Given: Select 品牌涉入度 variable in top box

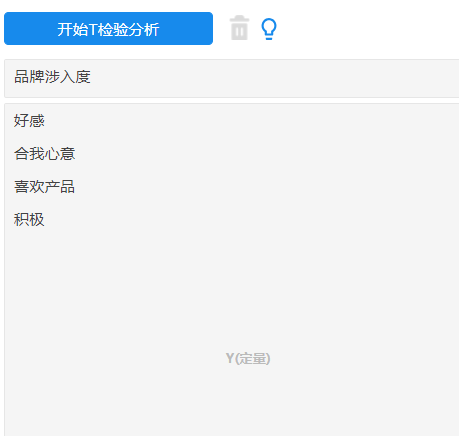Looking at the screenshot, I should coord(52,77).
